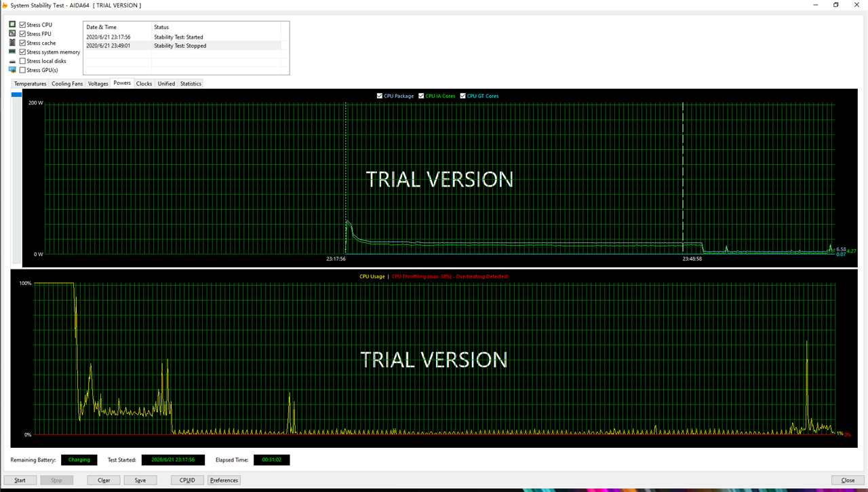Click the blue graph scale slider at left

pyautogui.click(x=17, y=95)
